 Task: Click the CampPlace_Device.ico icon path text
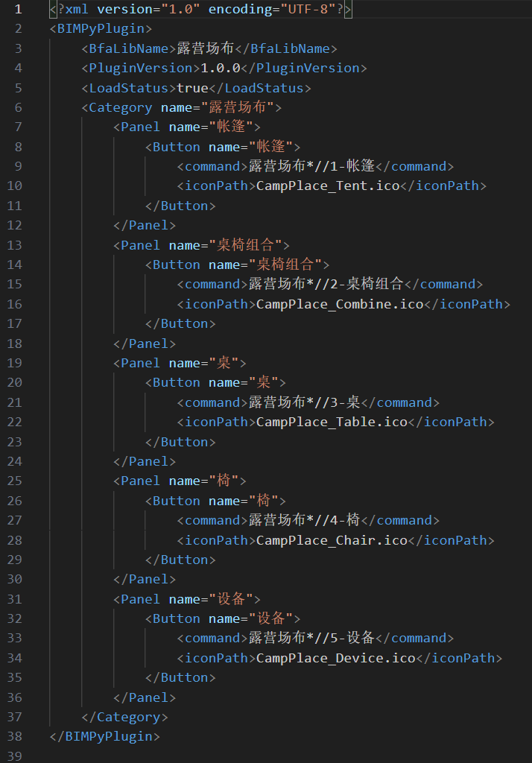[336, 658]
